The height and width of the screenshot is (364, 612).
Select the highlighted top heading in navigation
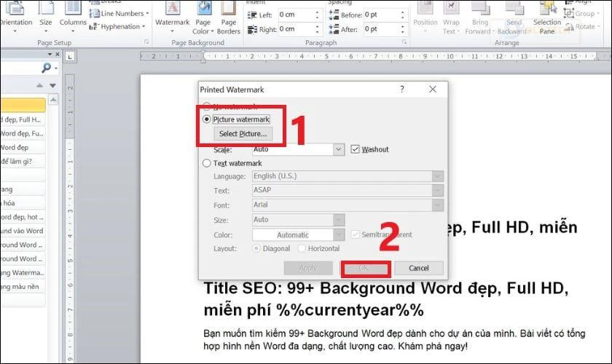click(x=23, y=106)
